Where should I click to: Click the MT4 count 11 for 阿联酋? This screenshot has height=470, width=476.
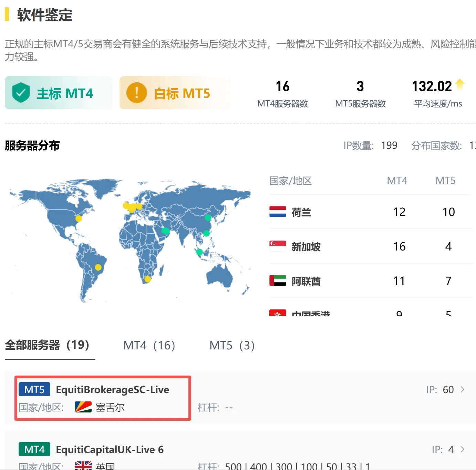tap(399, 281)
